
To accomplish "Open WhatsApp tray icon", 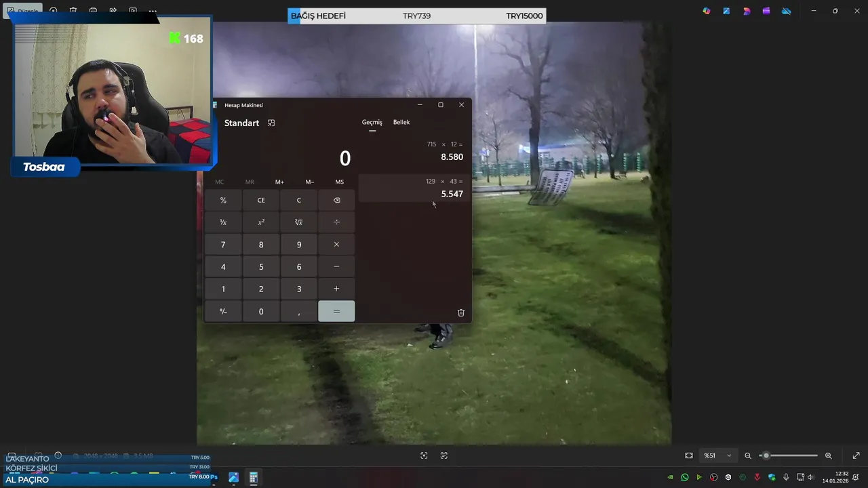I will (x=685, y=477).
